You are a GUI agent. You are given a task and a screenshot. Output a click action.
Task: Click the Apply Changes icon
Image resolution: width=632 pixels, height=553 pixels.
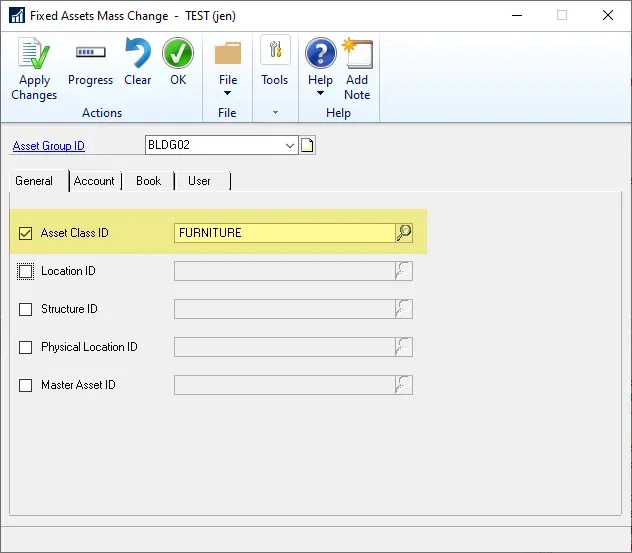[x=34, y=54]
